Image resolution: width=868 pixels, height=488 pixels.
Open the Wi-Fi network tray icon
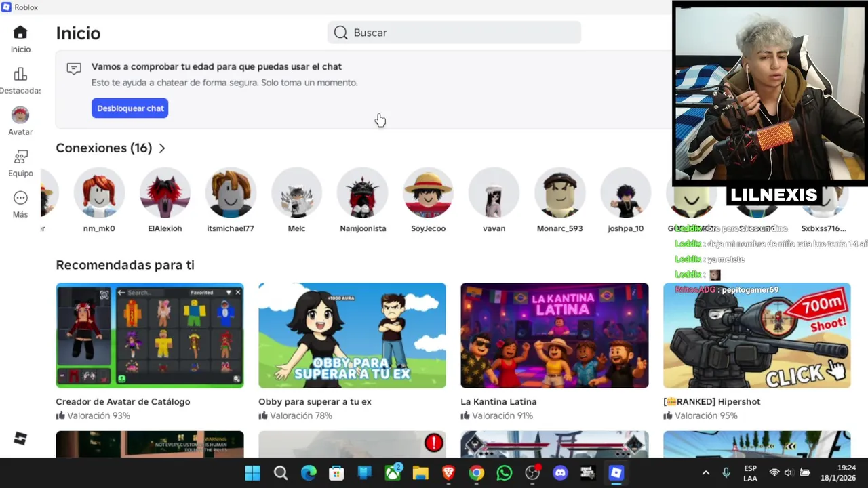[774, 473]
